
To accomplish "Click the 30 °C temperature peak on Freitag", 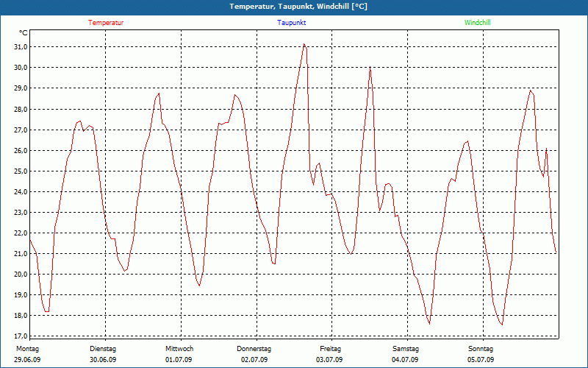I will tap(370, 67).
